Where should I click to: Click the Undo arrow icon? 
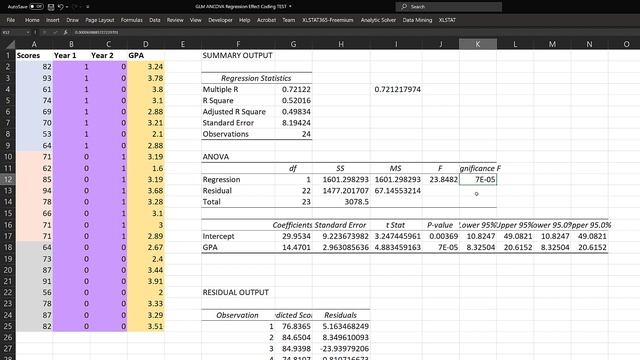60,7
